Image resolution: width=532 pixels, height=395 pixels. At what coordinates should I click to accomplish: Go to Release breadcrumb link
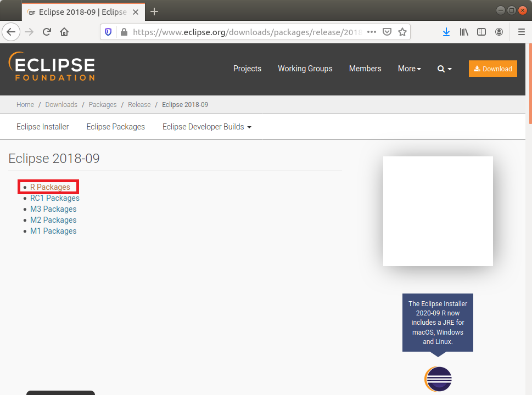[x=139, y=105]
